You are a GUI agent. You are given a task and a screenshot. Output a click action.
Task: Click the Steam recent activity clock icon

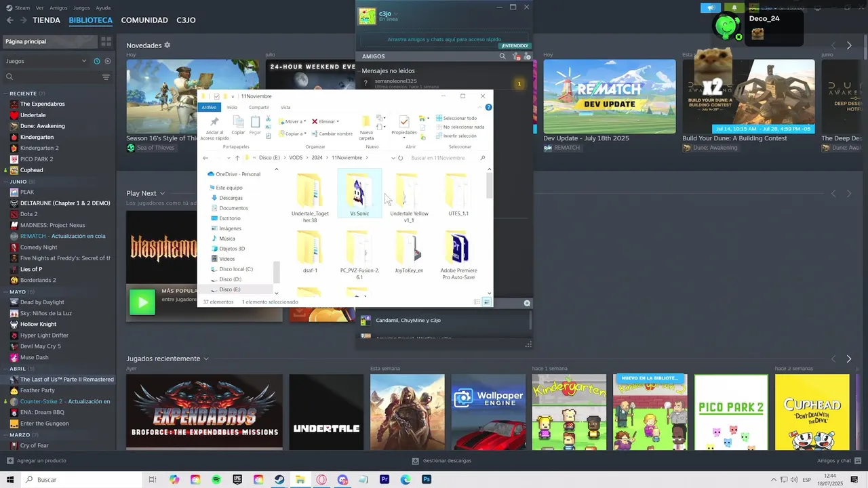pyautogui.click(x=97, y=61)
